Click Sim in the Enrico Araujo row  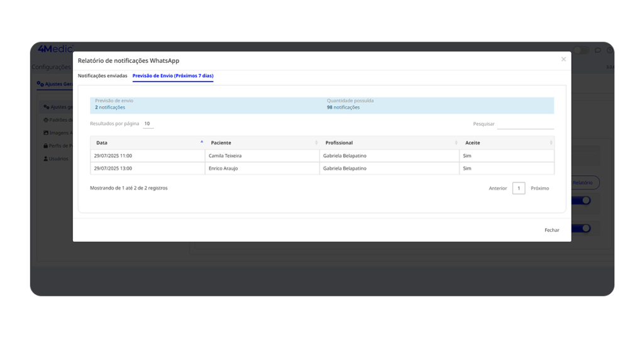507,168
